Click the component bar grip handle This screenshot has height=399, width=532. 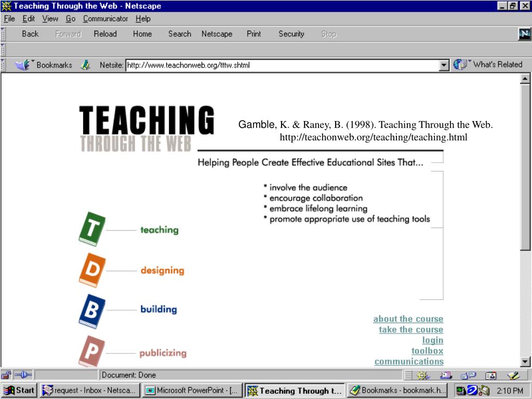[408, 375]
